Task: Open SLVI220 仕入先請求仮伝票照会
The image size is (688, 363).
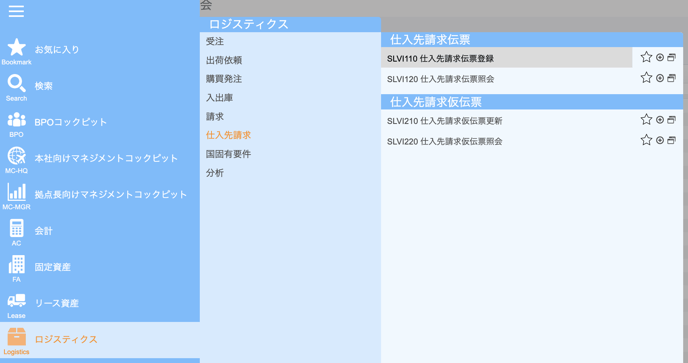Action: (x=444, y=141)
